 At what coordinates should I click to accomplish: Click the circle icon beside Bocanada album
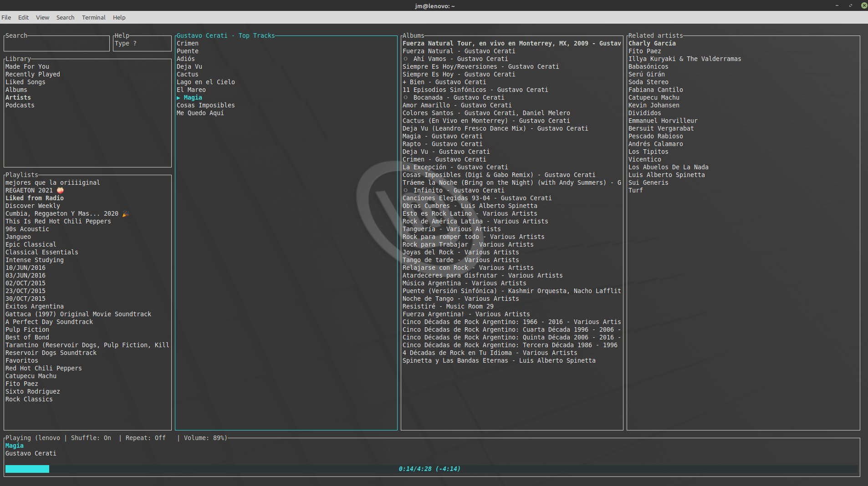tap(405, 97)
